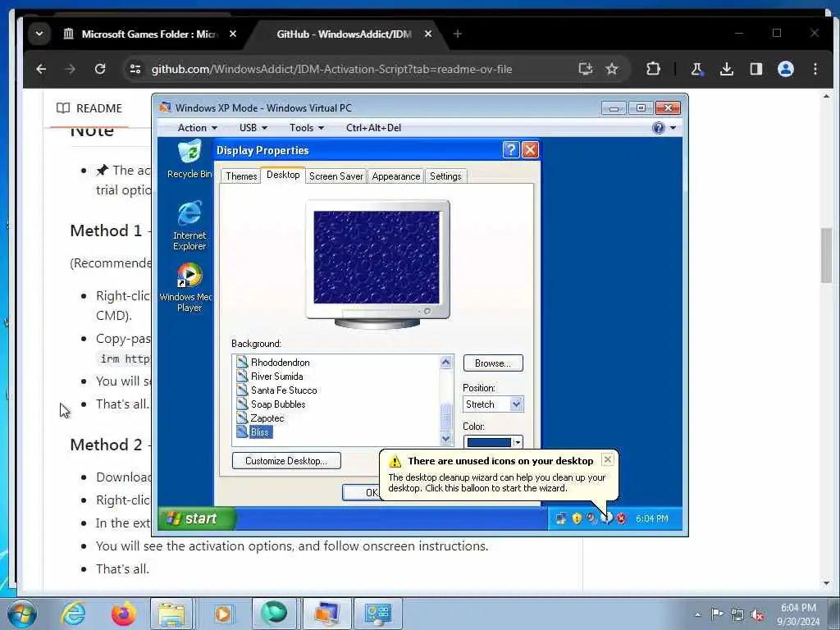Click the monitor XP tray icon left of the yellow shield
The width and height of the screenshot is (840, 630).
pyautogui.click(x=561, y=518)
